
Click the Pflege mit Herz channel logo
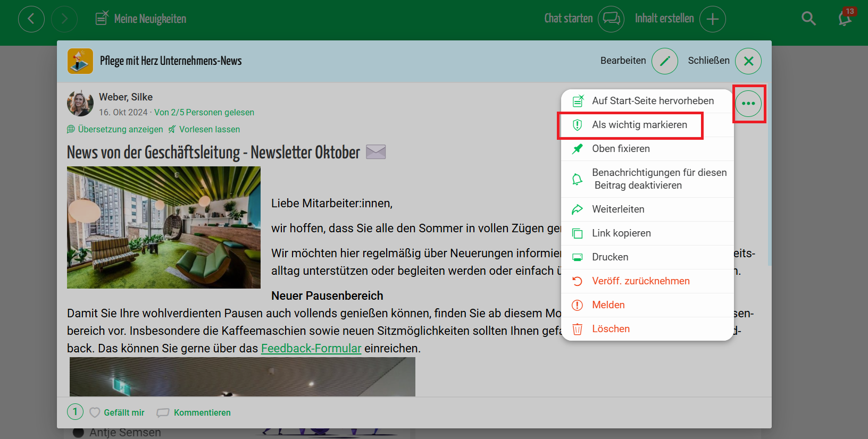point(80,61)
